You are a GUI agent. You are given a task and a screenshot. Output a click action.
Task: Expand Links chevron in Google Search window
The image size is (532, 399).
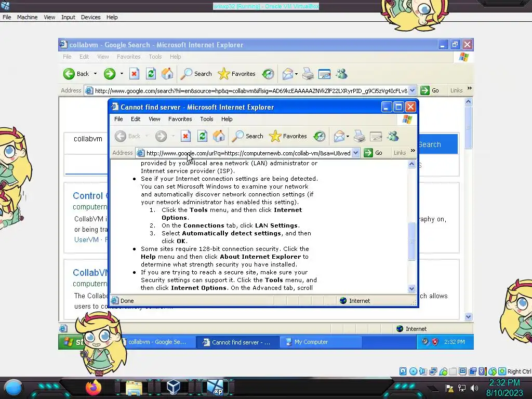(470, 88)
